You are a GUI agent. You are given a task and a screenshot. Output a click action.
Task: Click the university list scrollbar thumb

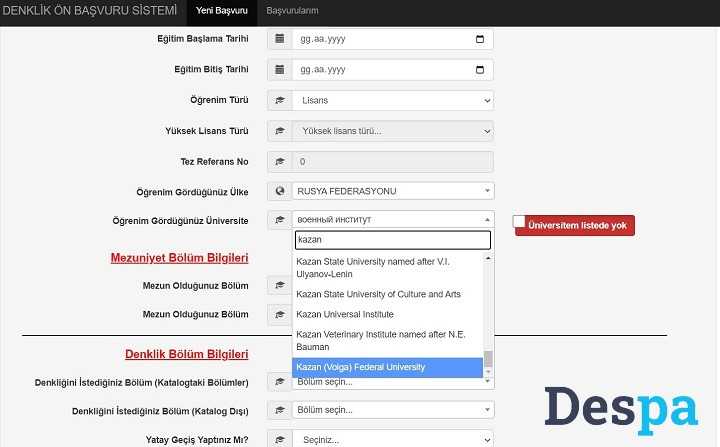point(488,359)
